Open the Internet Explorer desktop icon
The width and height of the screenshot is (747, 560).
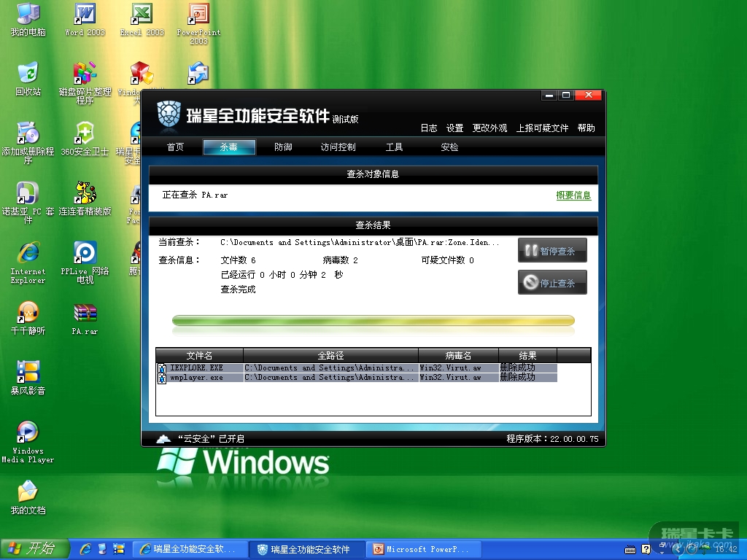[x=28, y=262]
